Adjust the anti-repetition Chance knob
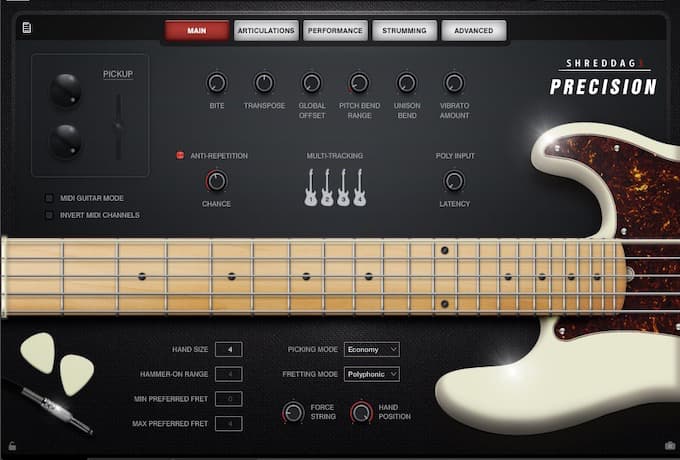The width and height of the screenshot is (680, 460). pos(216,181)
